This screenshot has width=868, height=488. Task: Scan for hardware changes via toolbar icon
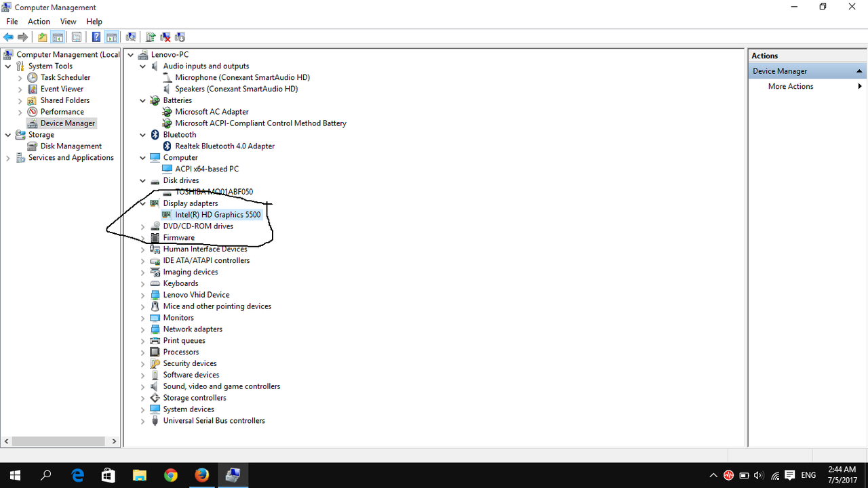point(131,37)
